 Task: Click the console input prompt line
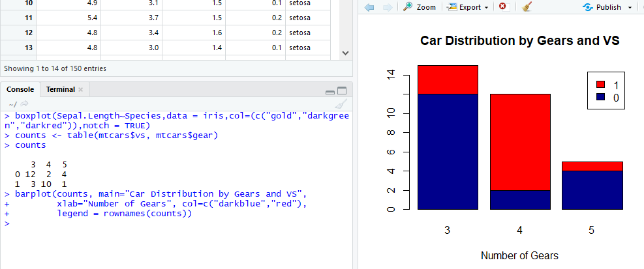pyautogui.click(x=176, y=223)
